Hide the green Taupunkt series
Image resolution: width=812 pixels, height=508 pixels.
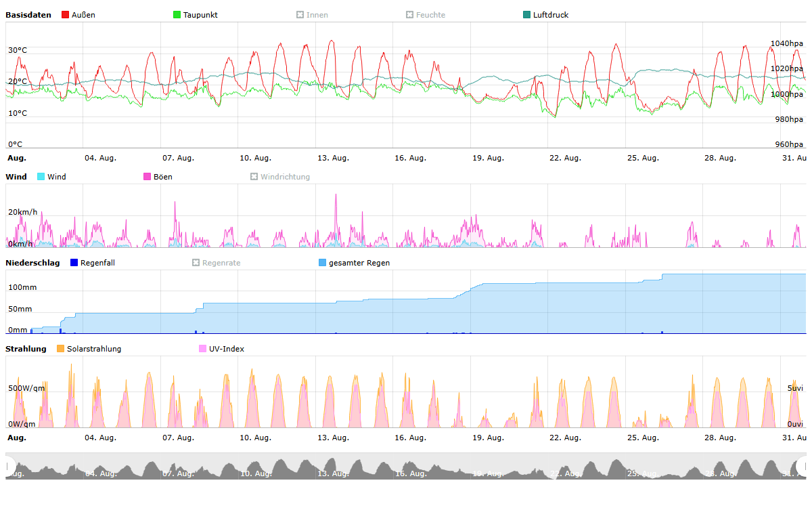point(195,15)
